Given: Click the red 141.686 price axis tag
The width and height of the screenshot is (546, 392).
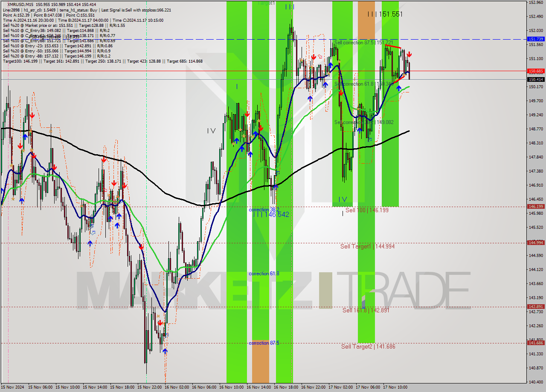Looking at the screenshot, I should pyautogui.click(x=536, y=343).
